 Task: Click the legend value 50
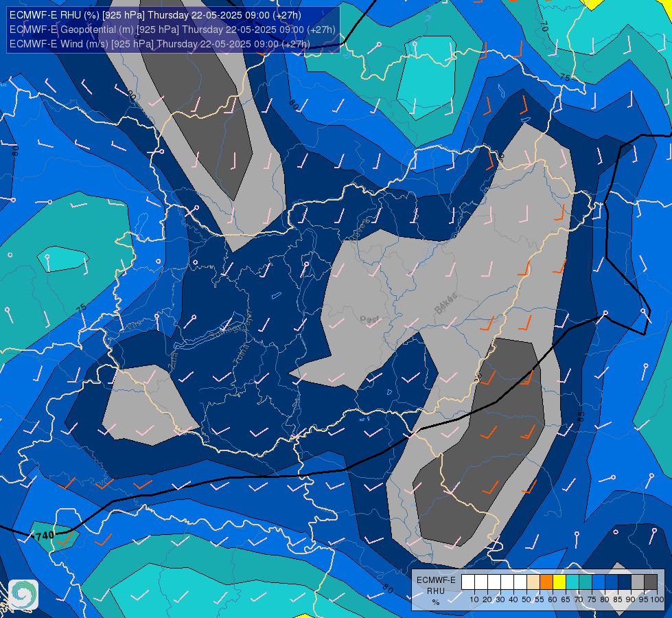click(526, 599)
